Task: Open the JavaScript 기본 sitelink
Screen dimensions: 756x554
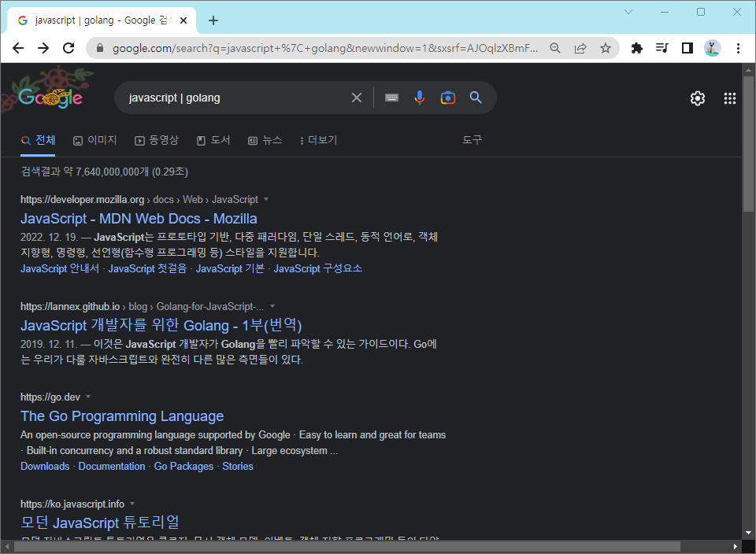Action: click(231, 268)
